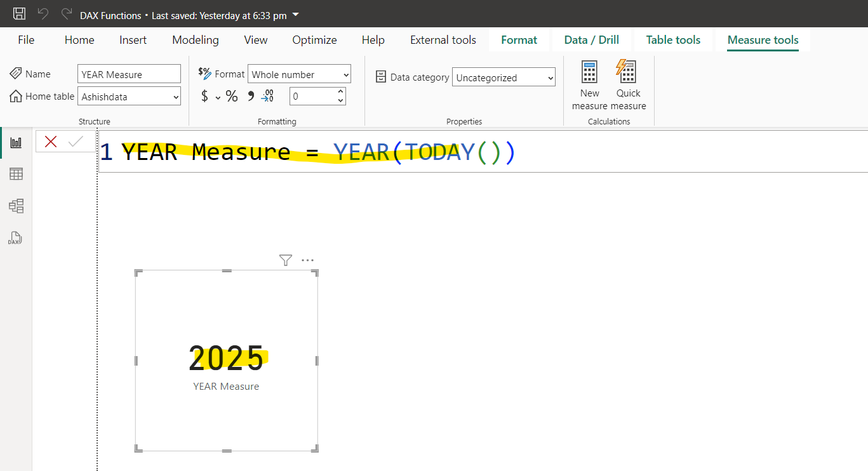
Task: Click the dollar currency format icon
Action: (204, 96)
